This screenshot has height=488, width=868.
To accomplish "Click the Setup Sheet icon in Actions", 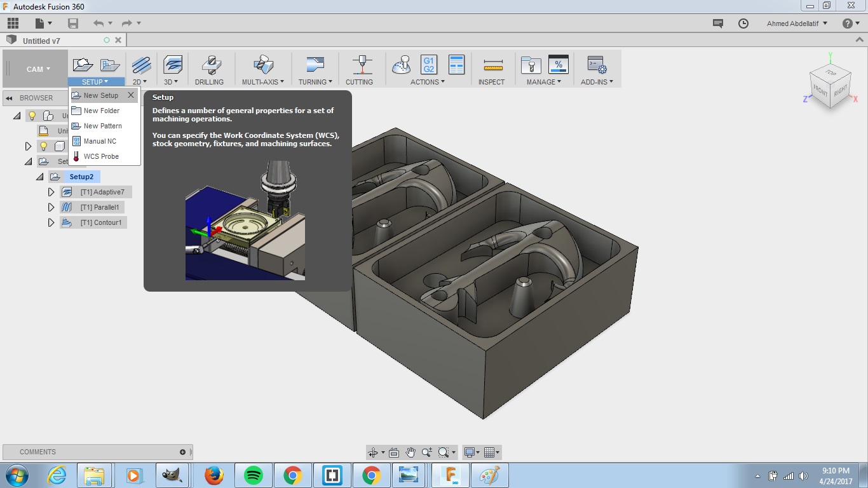I will 456,65.
